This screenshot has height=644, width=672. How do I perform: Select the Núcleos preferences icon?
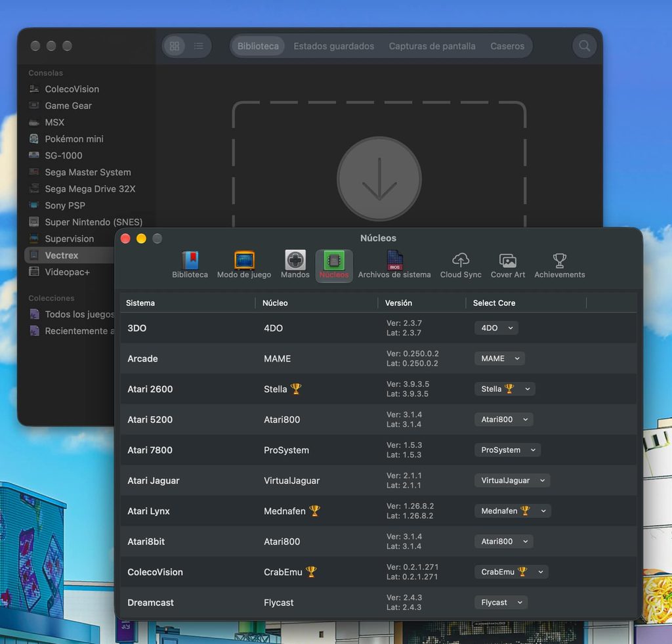click(334, 265)
